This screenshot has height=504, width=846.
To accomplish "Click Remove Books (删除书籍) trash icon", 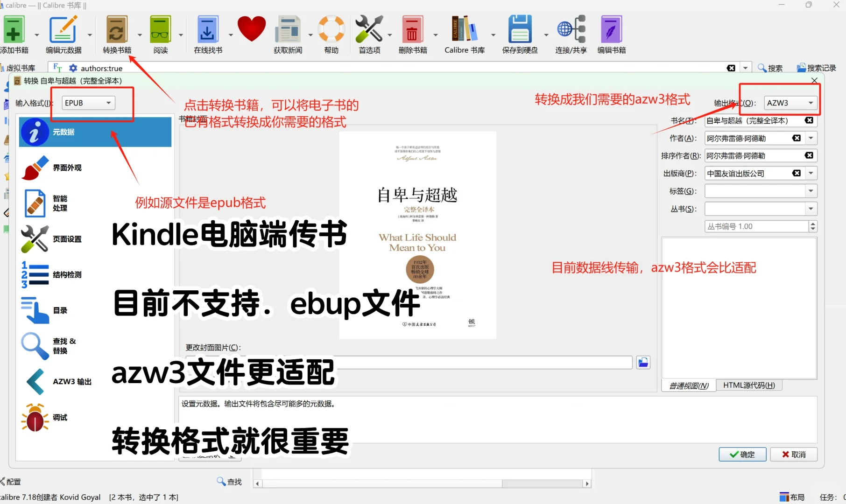I will [412, 30].
